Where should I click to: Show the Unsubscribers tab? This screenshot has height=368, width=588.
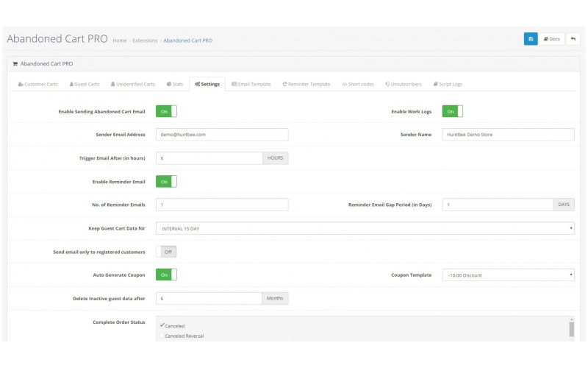(x=403, y=85)
